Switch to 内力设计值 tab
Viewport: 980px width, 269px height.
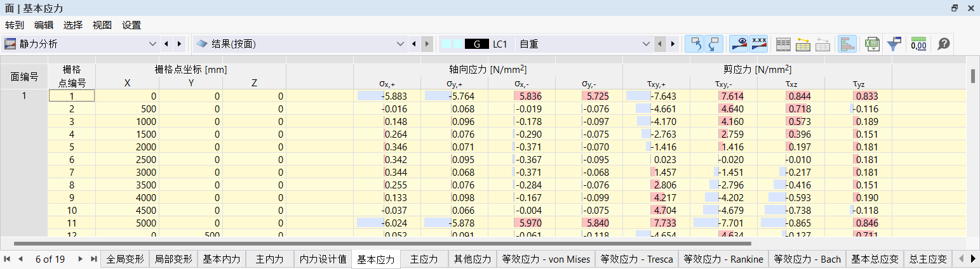coord(323,259)
